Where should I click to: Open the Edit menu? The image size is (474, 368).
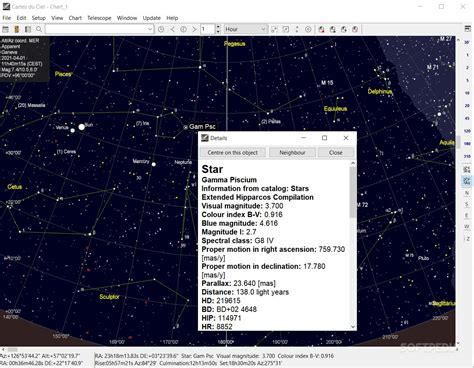[x=21, y=18]
